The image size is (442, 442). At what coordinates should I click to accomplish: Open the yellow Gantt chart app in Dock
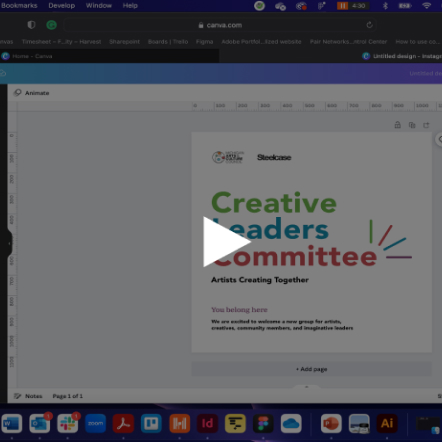(235, 424)
